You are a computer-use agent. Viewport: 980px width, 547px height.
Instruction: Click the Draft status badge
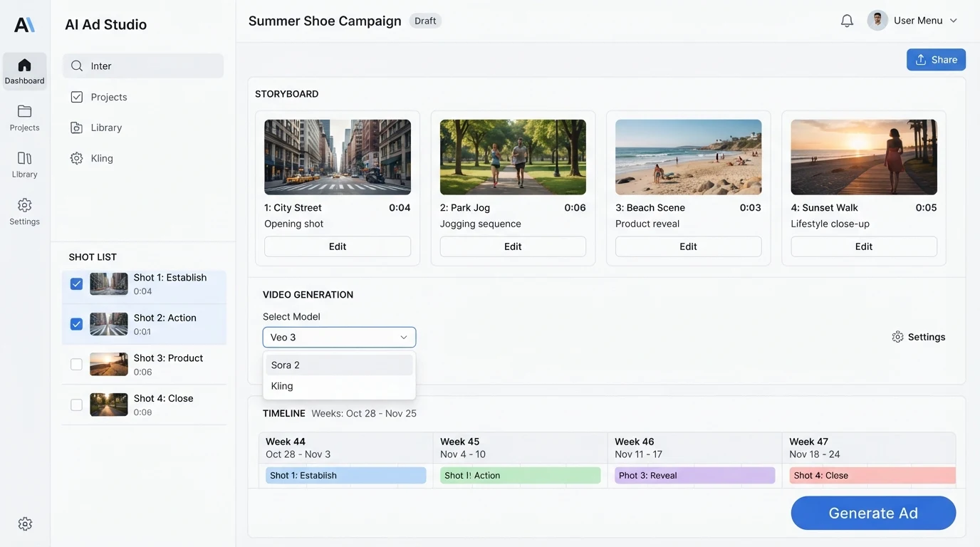coord(425,21)
